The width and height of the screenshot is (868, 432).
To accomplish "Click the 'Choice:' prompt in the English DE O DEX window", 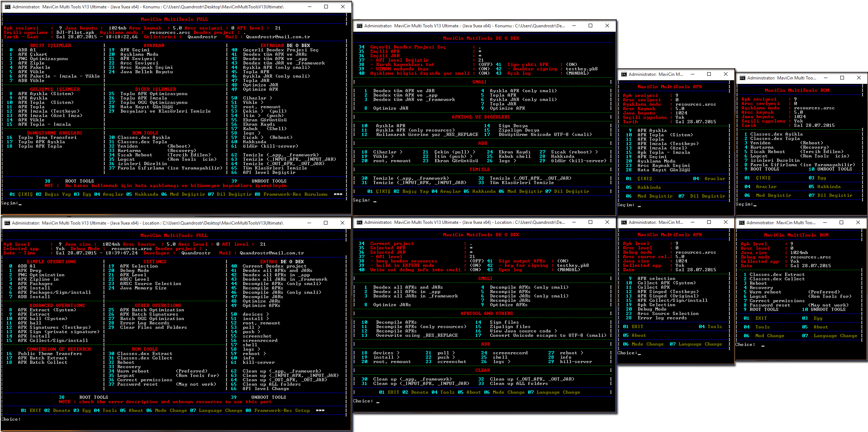I will 363,401.
